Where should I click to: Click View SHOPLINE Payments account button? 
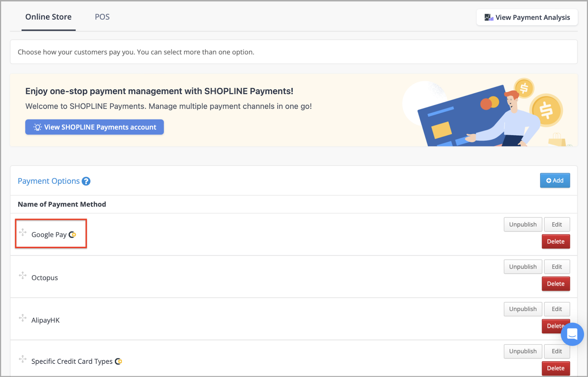click(x=94, y=127)
